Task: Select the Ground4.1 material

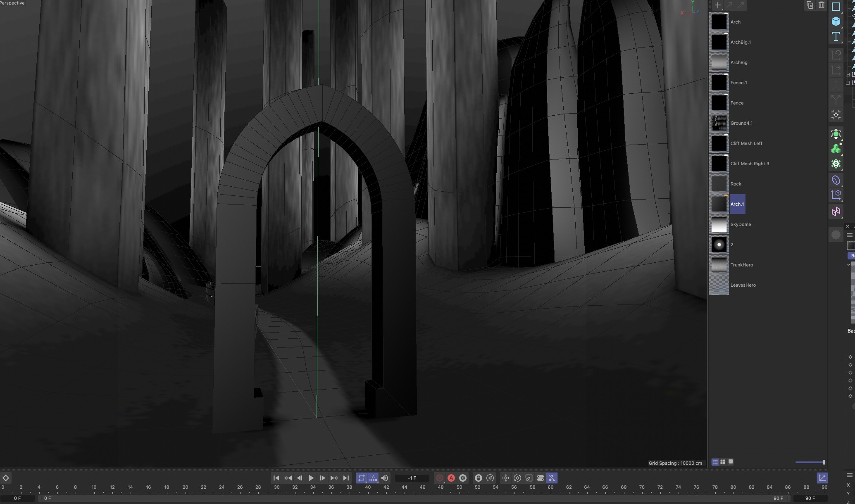Action: click(741, 123)
